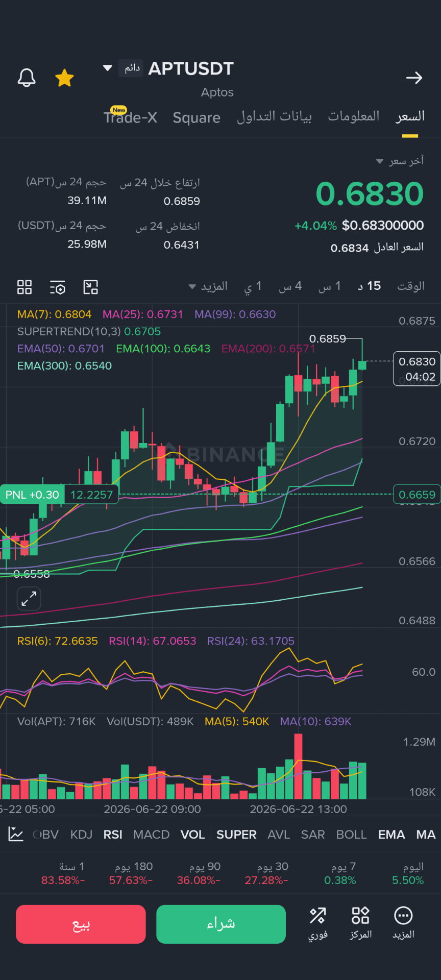Screen dimensions: 441x980
Task: Tap the 30 يوم performance value
Action: [x=266, y=873]
